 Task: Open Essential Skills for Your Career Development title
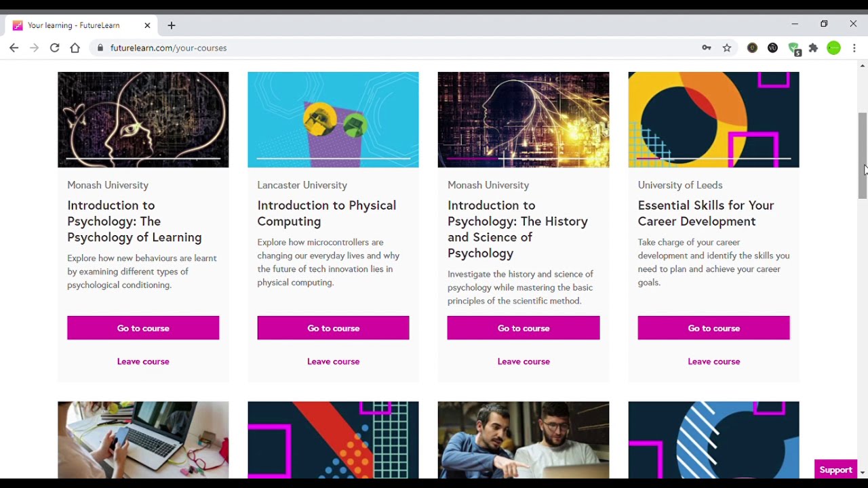[x=705, y=213]
